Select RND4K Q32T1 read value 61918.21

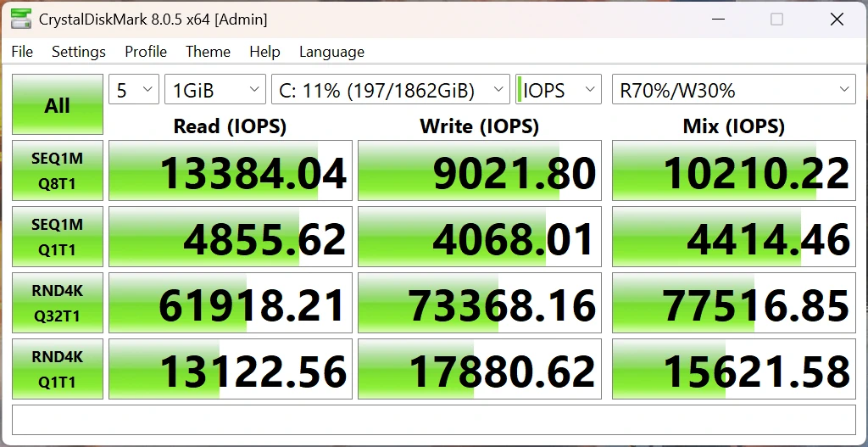point(231,303)
